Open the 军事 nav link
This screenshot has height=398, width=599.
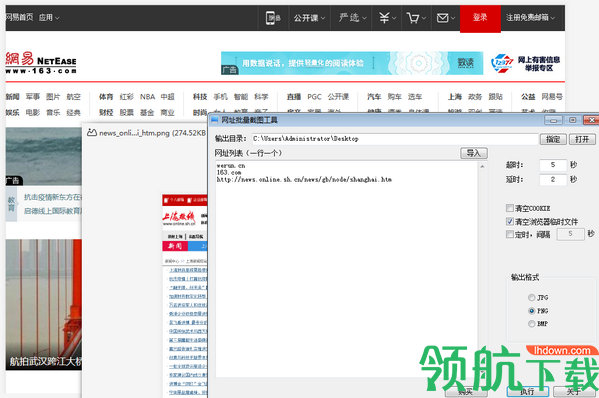[x=33, y=97]
